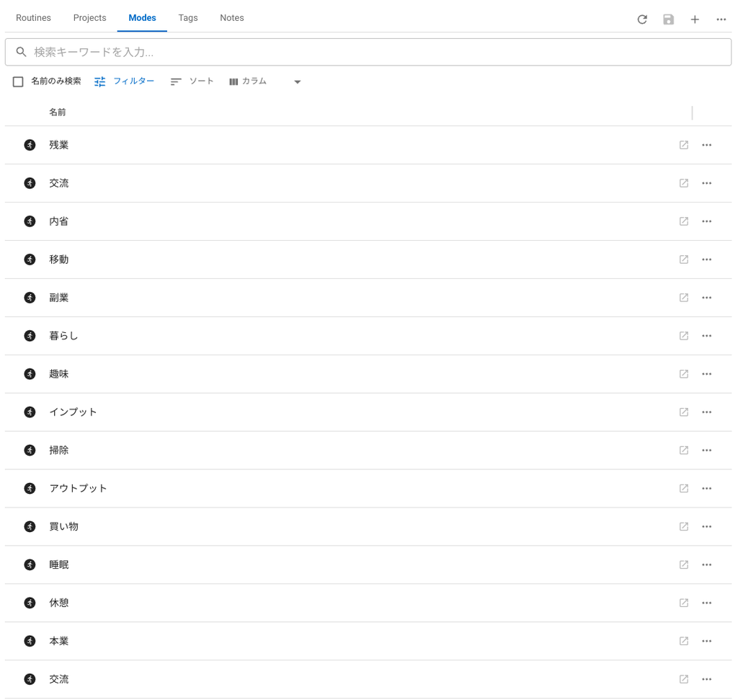Focus the 検索キーワード search field

[x=368, y=52]
